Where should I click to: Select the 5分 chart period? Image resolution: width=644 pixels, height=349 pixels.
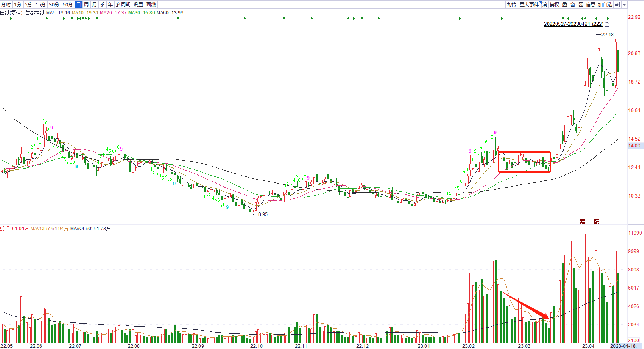28,5
